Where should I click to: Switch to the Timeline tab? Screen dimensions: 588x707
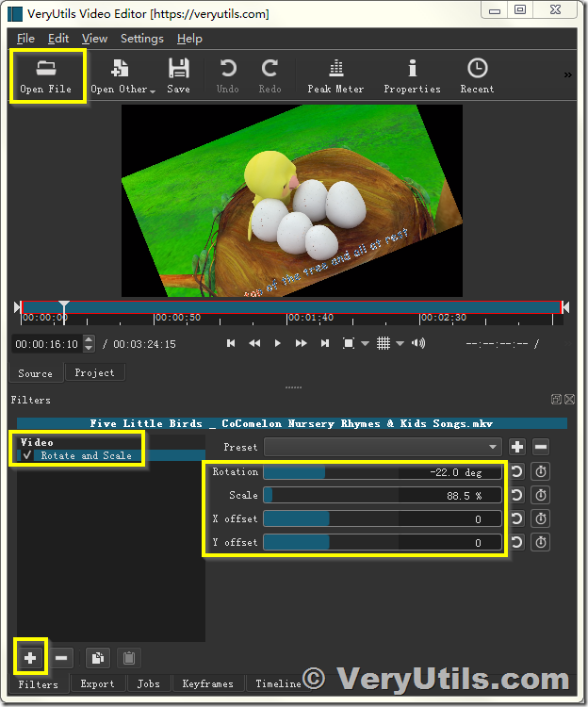click(x=279, y=683)
